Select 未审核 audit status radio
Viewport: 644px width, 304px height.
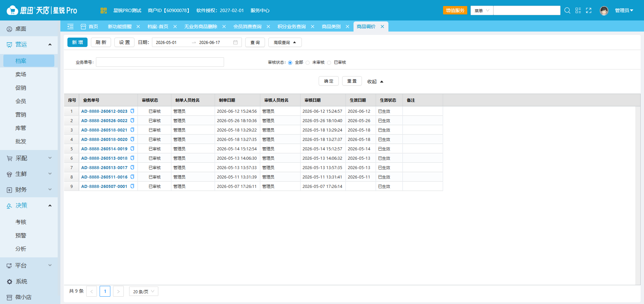click(x=308, y=63)
